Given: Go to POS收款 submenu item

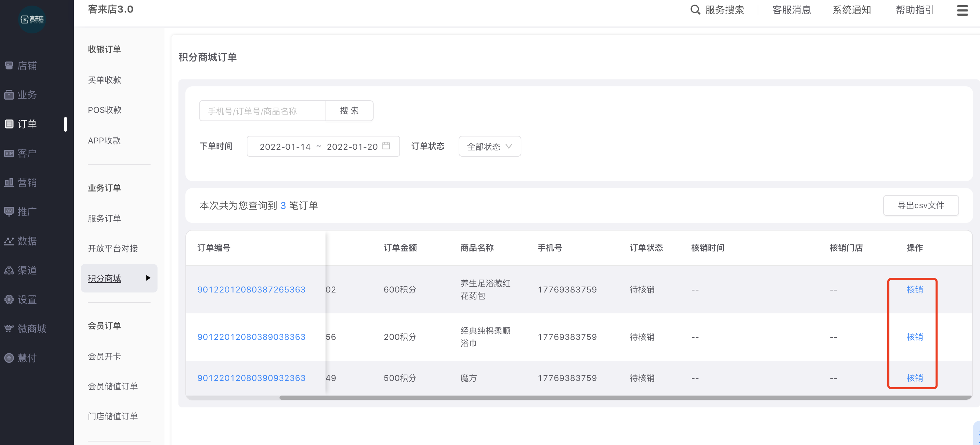Looking at the screenshot, I should point(105,110).
